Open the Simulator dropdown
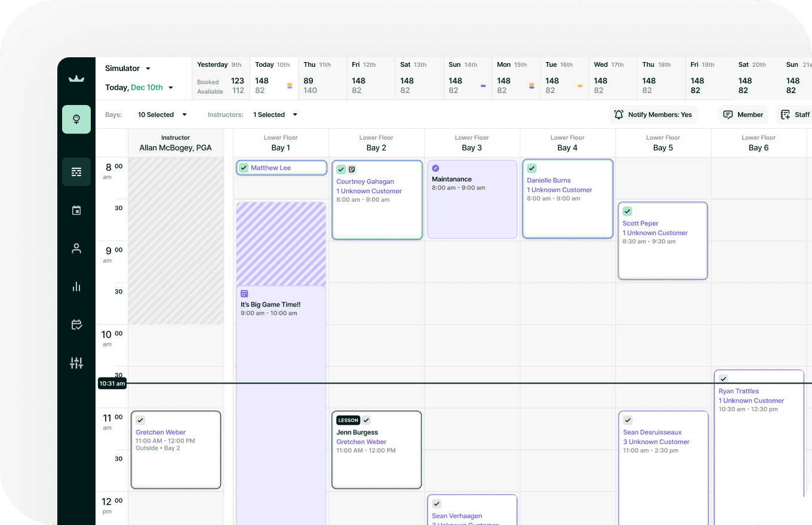812x525 pixels. point(128,68)
